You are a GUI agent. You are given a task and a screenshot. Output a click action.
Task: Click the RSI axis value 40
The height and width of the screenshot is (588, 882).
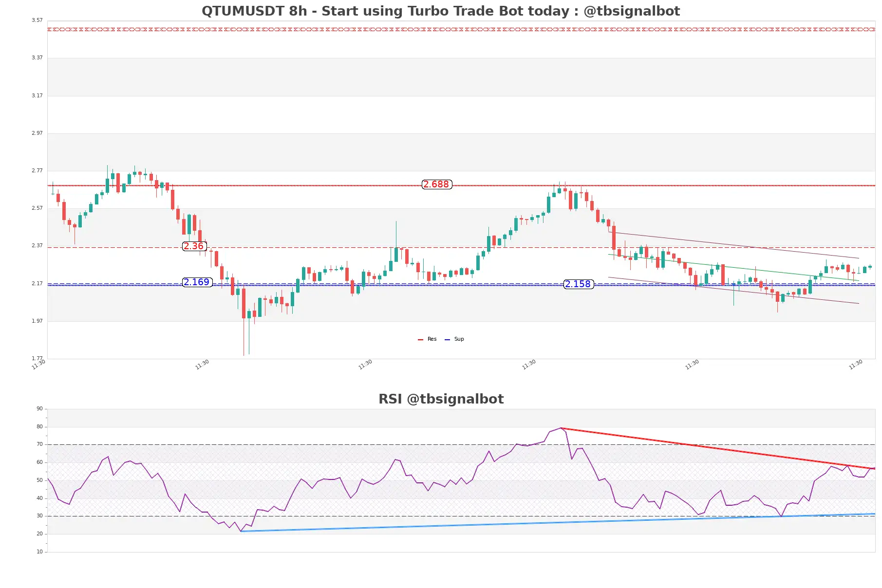(x=39, y=498)
